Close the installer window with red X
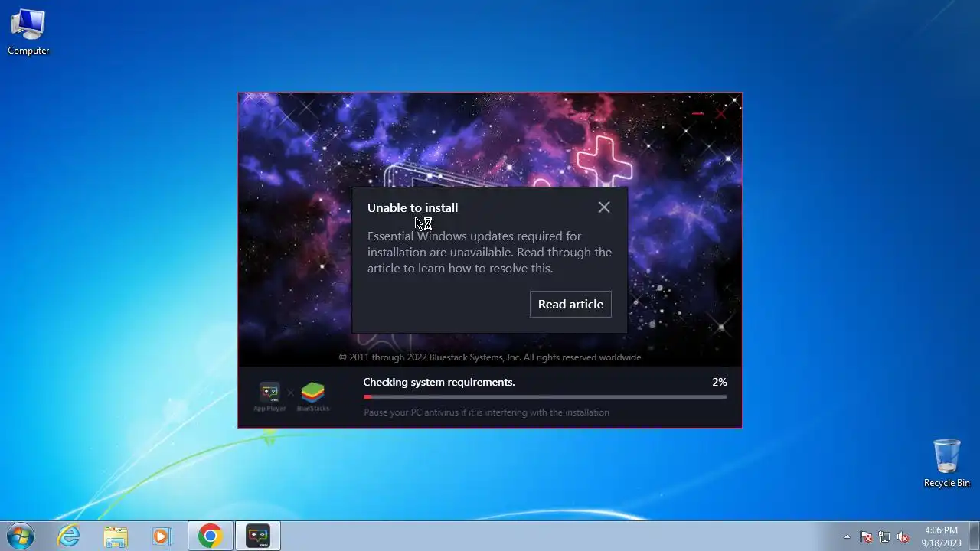Viewport: 980px width, 551px height. pyautogui.click(x=720, y=114)
